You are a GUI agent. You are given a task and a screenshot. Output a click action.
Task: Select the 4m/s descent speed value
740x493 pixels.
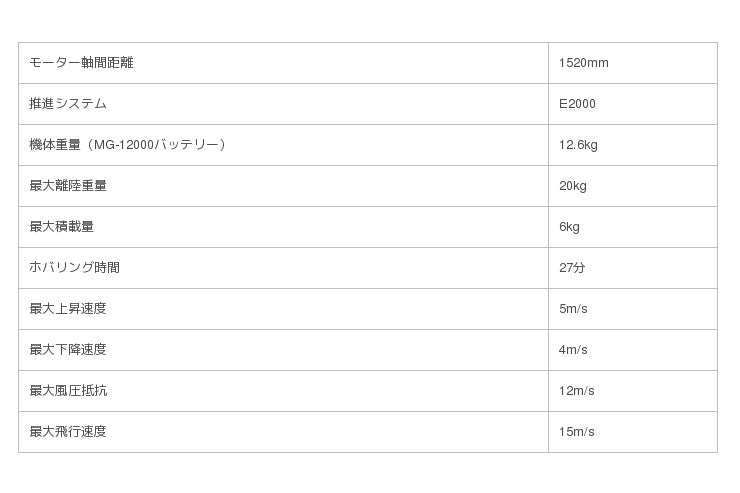(x=574, y=350)
